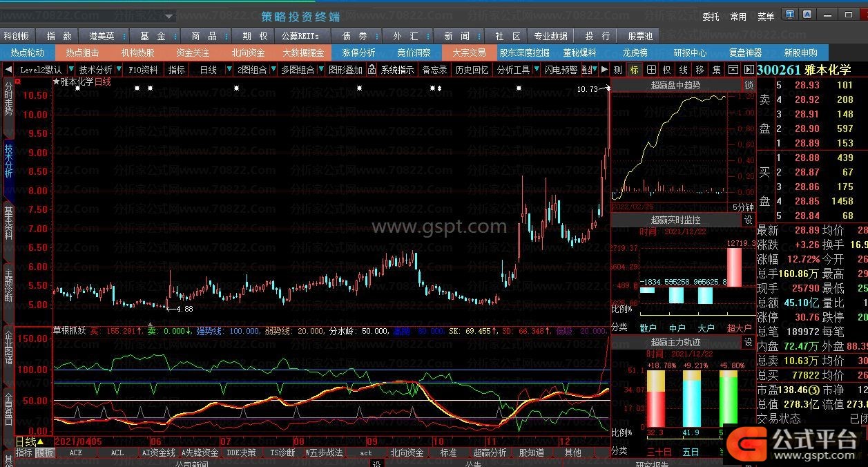Click the 权 rights-adjust icon
The image size is (868, 467).
(667, 70)
